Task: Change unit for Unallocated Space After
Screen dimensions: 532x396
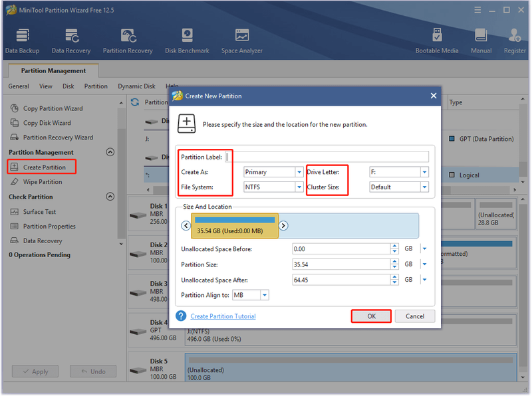Action: (x=424, y=280)
